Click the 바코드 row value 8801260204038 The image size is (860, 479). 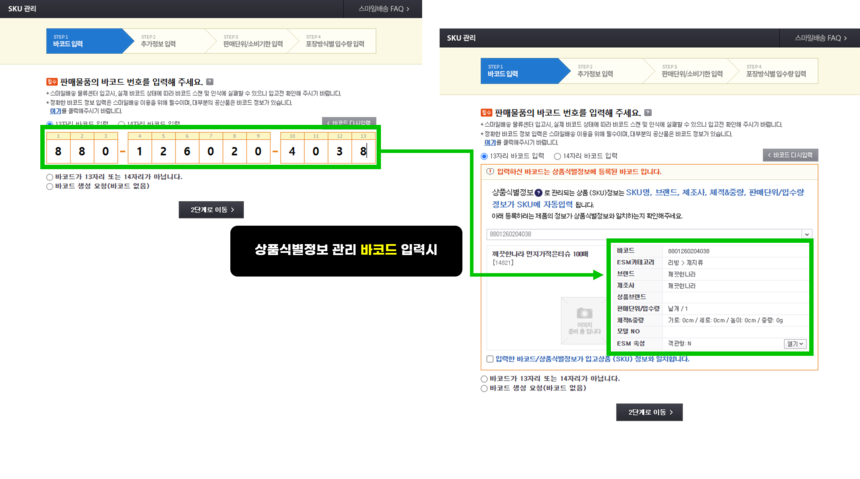coord(688,251)
